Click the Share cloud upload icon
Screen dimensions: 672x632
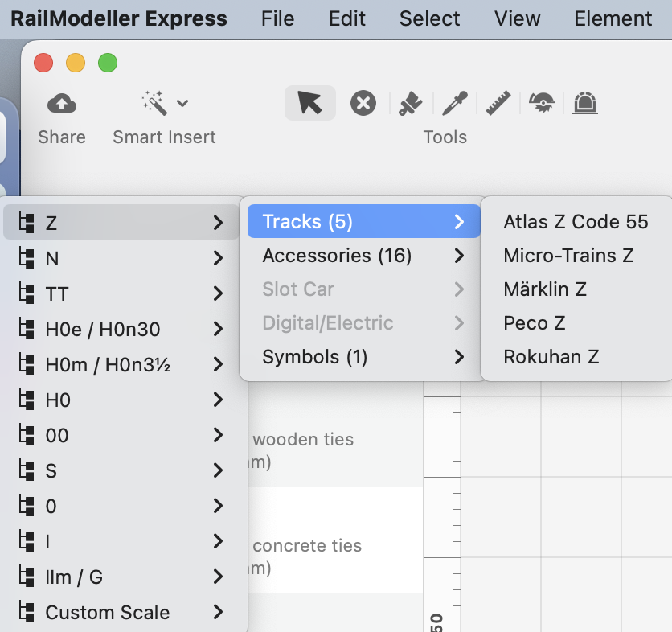[x=62, y=103]
